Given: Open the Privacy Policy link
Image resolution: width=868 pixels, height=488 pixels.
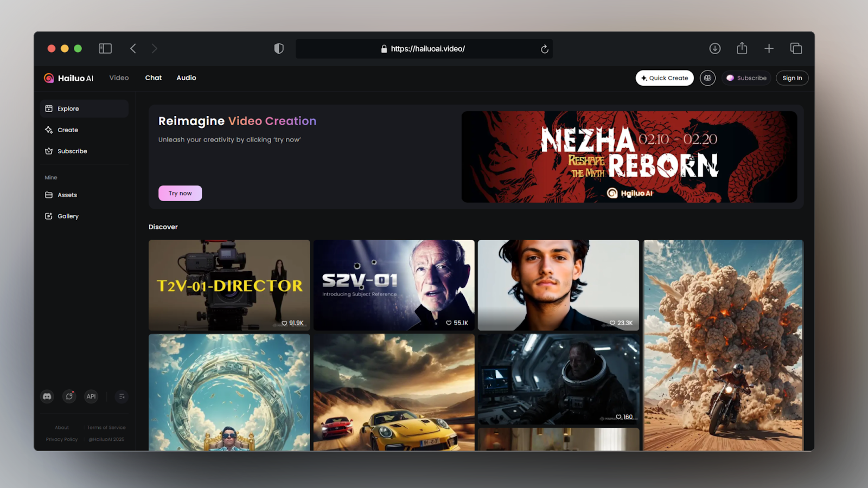Looking at the screenshot, I should click(62, 440).
